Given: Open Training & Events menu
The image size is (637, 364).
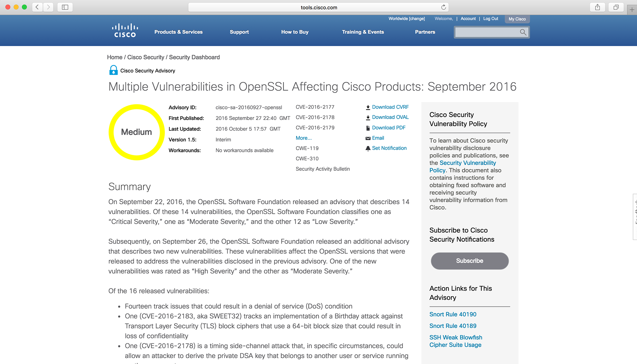Looking at the screenshot, I should point(363,32).
